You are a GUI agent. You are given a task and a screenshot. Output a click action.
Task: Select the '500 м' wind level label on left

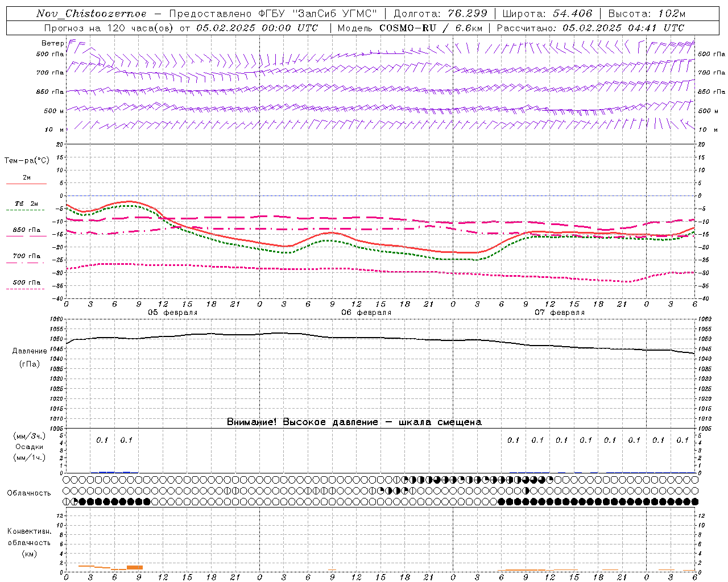tap(54, 111)
